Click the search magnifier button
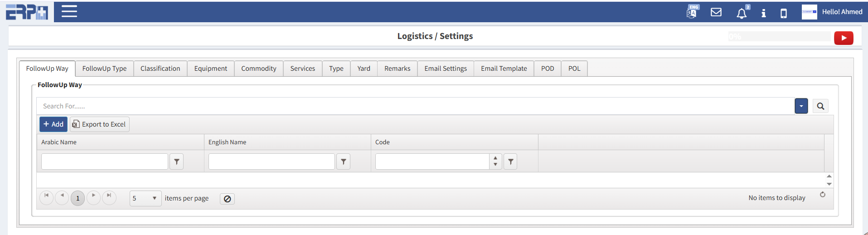This screenshot has width=868, height=235. point(820,106)
